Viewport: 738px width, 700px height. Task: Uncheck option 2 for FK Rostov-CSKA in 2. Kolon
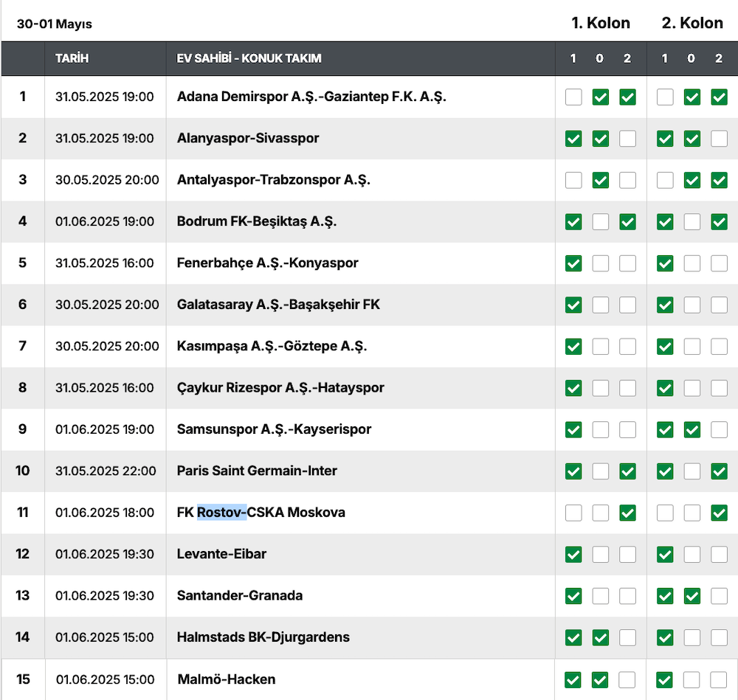[719, 513]
